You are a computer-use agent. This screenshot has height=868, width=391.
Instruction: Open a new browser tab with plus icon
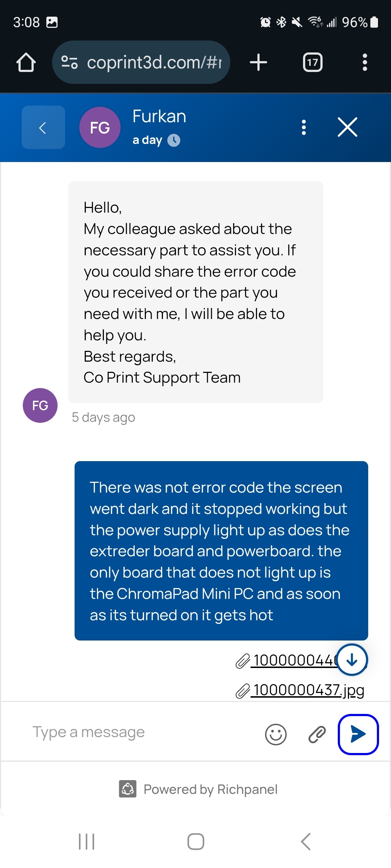click(x=258, y=62)
